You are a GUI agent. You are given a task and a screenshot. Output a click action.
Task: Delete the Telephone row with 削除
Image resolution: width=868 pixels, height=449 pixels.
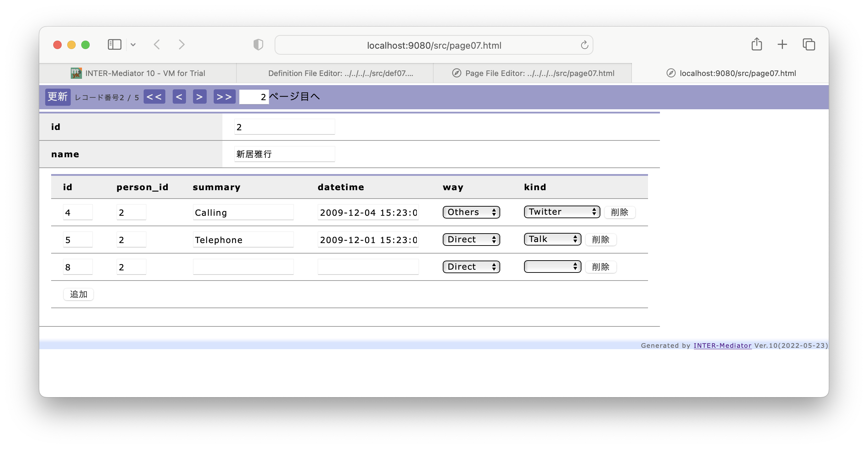(x=601, y=240)
